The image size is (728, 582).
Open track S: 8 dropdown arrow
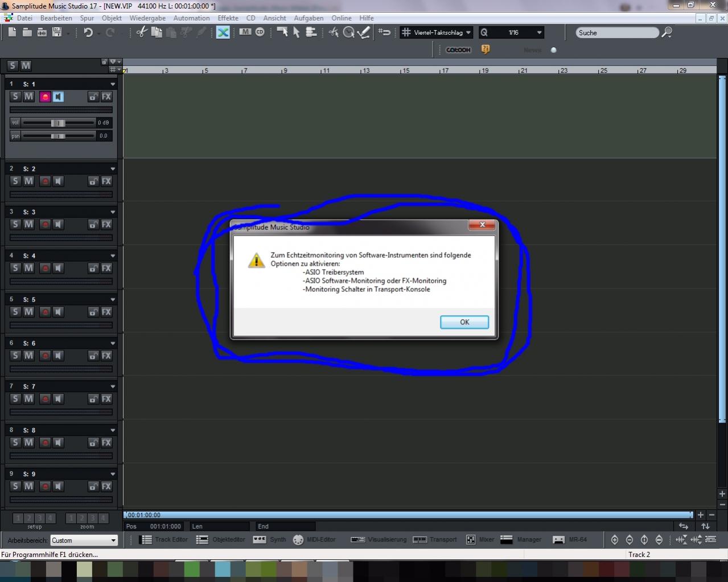[113, 431]
